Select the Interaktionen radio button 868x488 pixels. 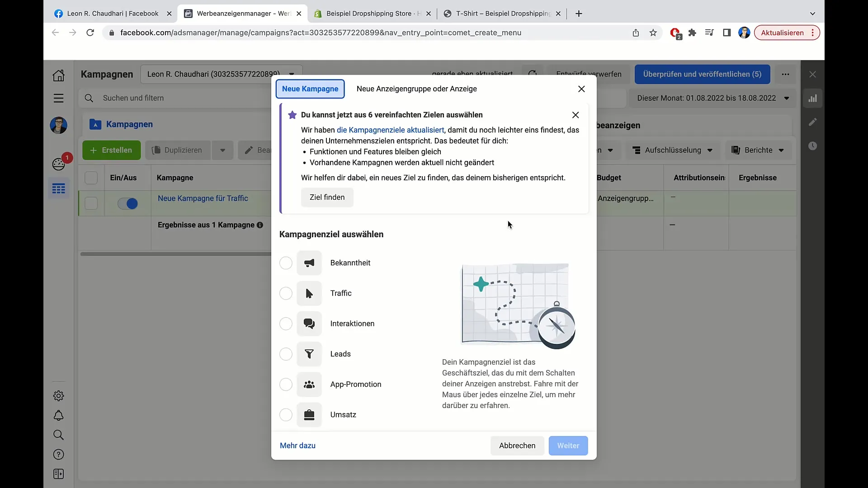[x=286, y=324]
